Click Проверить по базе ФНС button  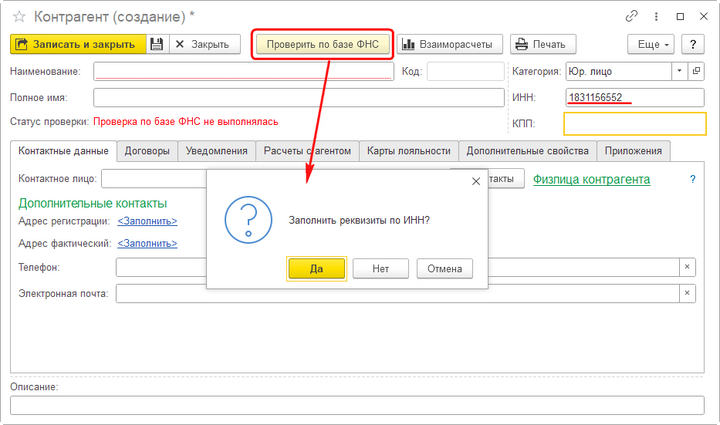322,44
